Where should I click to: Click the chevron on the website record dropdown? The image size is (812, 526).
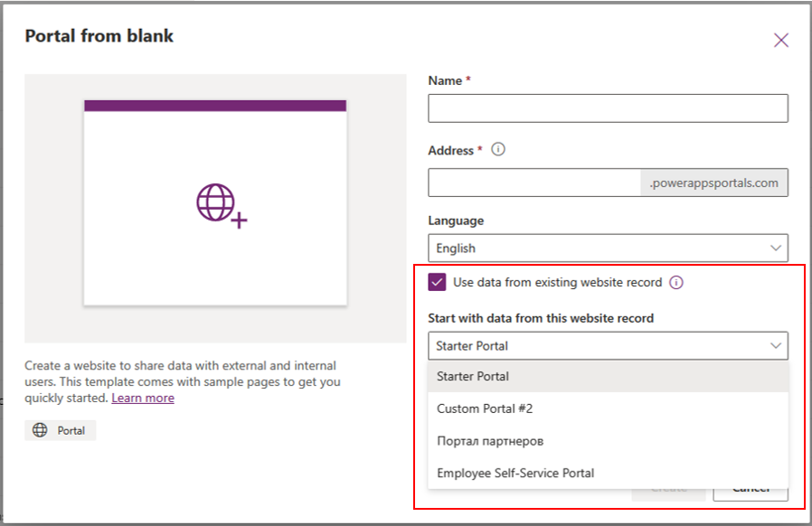pos(776,345)
